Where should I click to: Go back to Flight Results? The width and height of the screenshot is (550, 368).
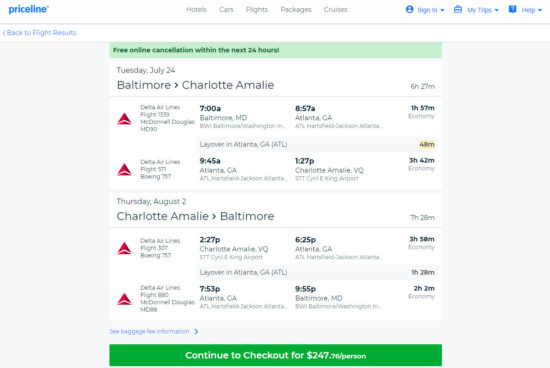coord(40,33)
